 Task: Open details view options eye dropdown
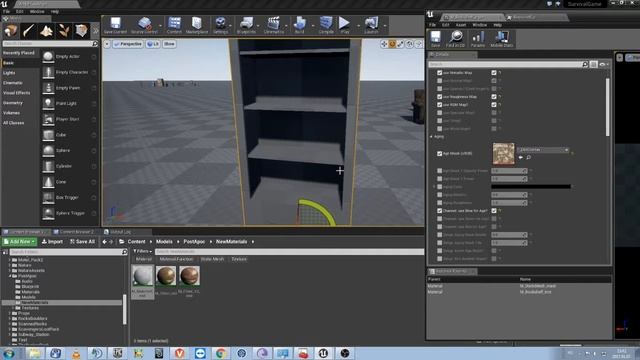(x=603, y=64)
